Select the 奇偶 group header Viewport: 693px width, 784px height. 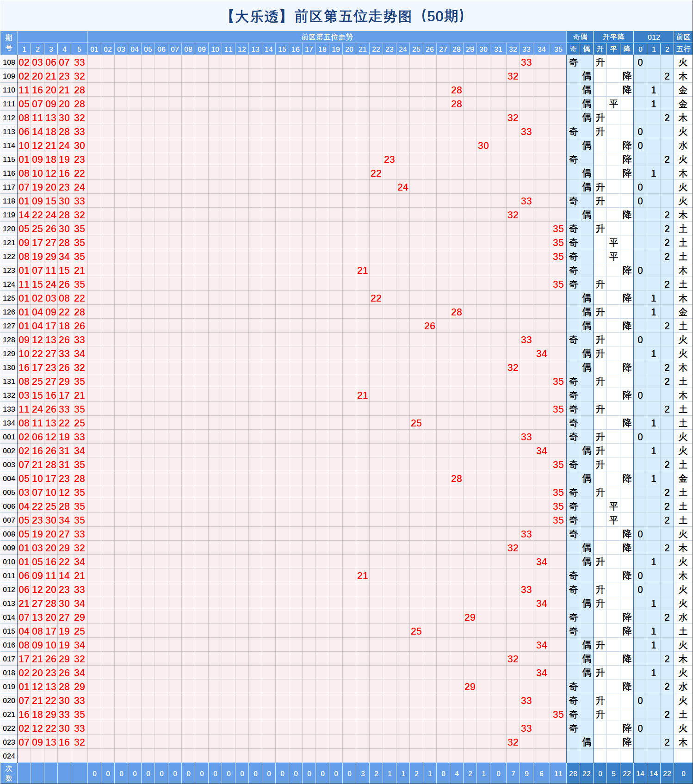click(580, 37)
